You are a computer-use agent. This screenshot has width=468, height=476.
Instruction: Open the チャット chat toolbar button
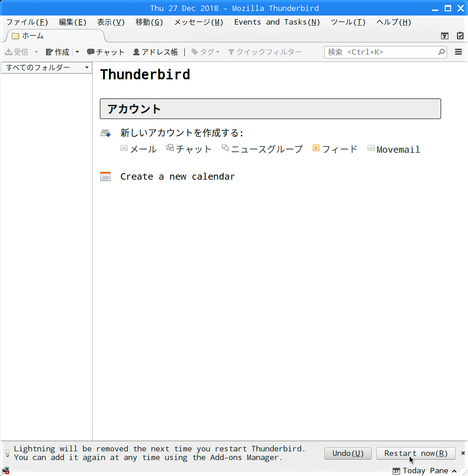[106, 52]
